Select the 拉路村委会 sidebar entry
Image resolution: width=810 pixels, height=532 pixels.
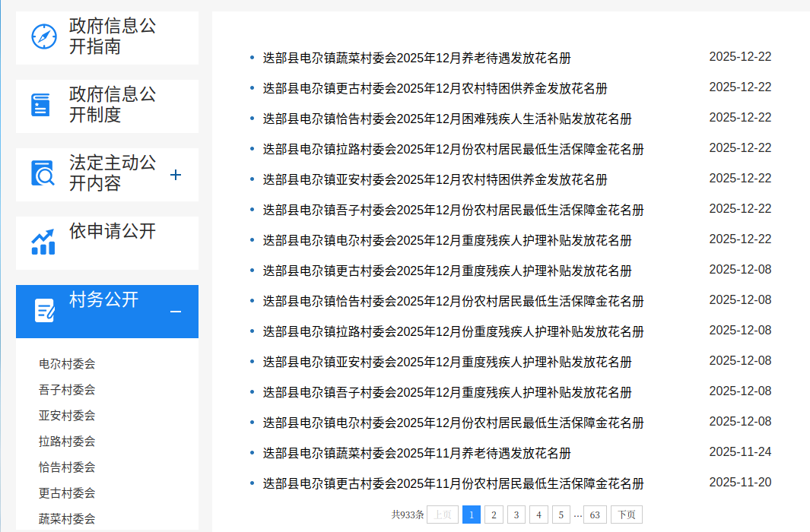(x=67, y=442)
